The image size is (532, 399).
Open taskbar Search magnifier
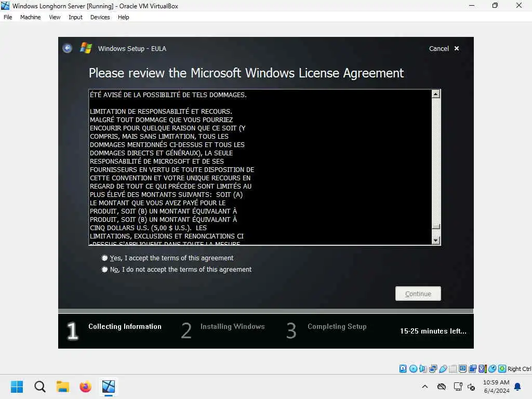click(39, 387)
